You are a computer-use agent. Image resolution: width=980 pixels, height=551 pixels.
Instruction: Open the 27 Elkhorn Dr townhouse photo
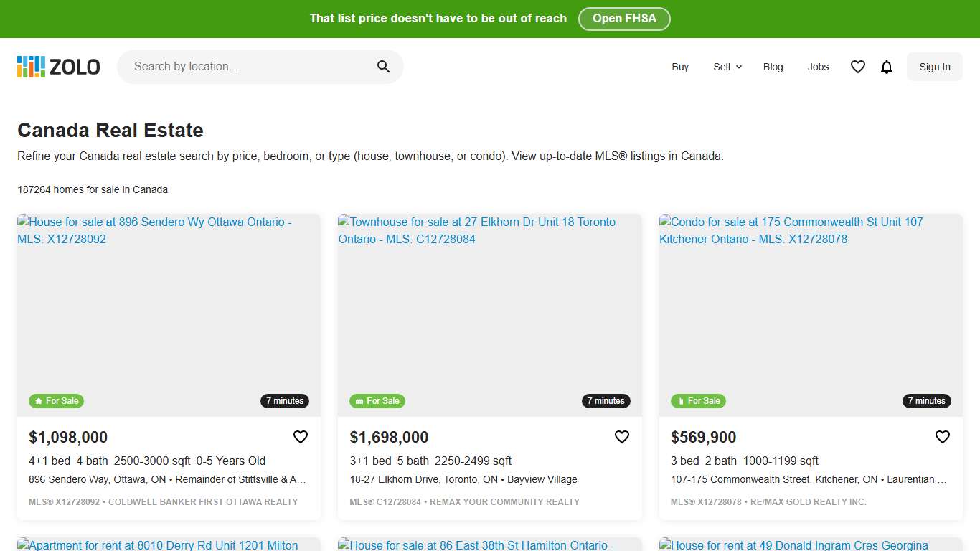490,316
